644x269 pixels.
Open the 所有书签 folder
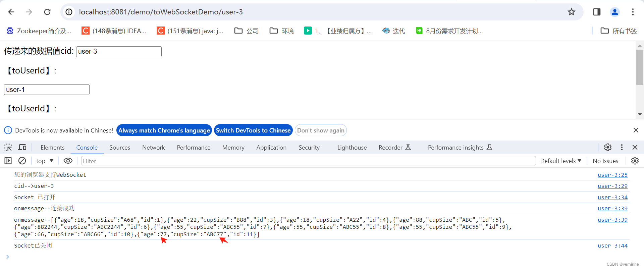(x=619, y=31)
